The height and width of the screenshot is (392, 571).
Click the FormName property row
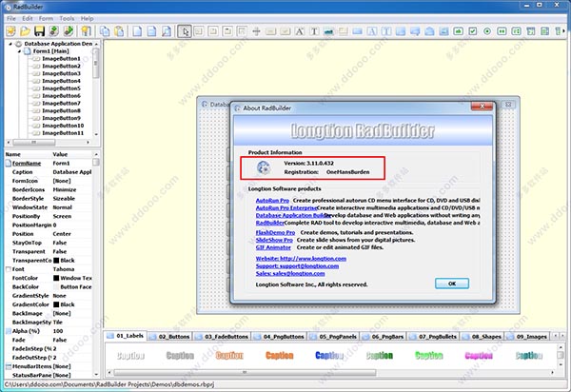[49, 164]
